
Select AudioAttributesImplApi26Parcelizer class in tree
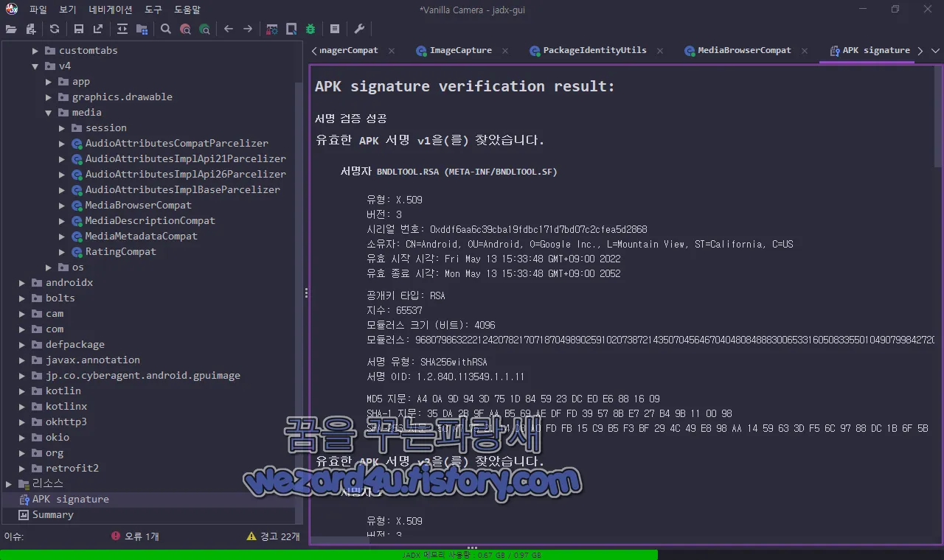pyautogui.click(x=185, y=175)
